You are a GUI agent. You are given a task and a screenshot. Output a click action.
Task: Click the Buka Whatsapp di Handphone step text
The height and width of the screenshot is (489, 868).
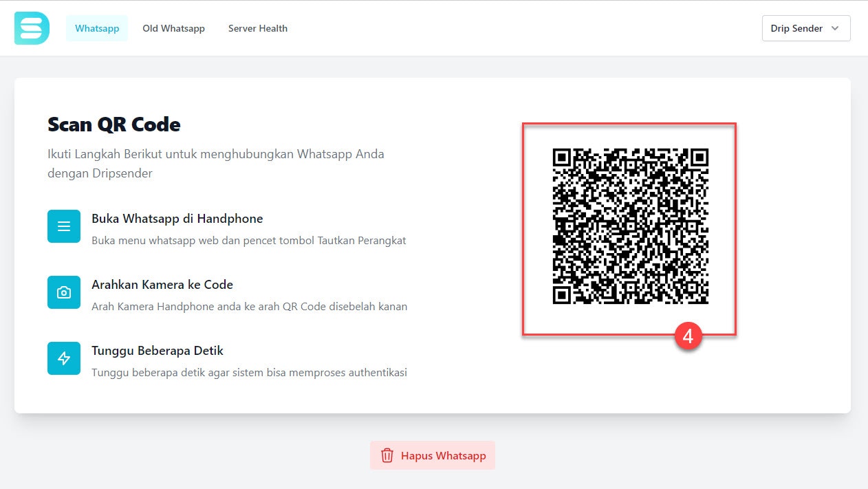tap(177, 218)
